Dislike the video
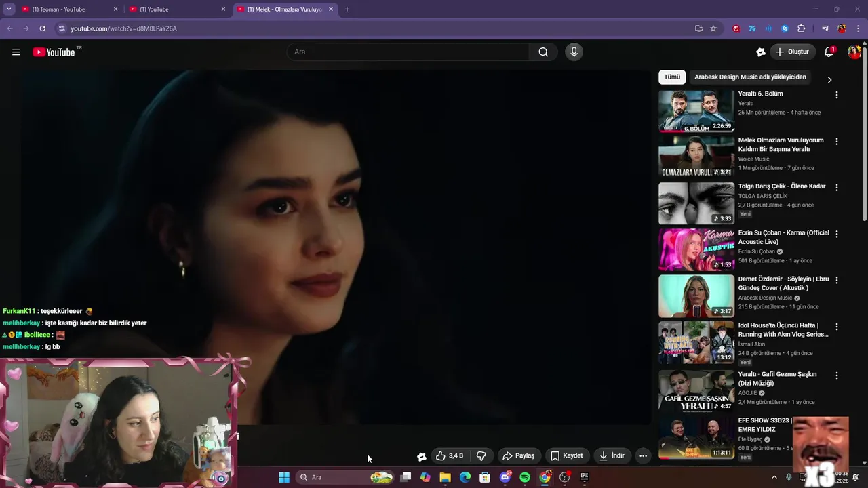The width and height of the screenshot is (868, 488). point(481,455)
